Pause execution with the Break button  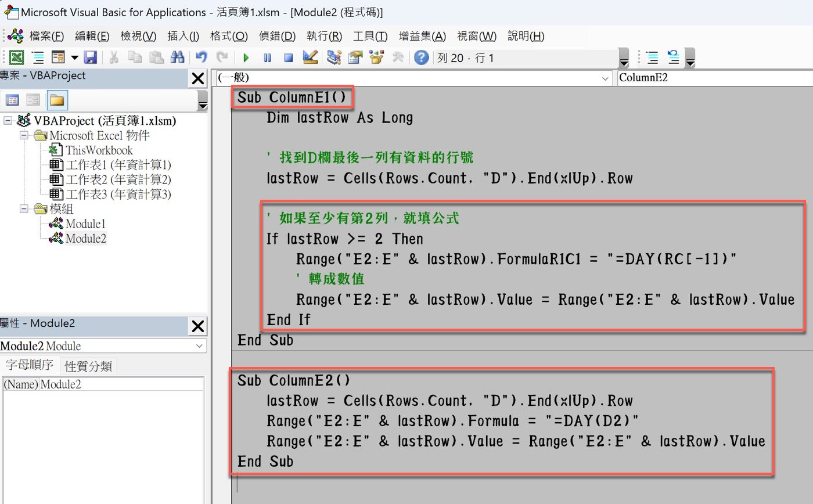pos(267,57)
